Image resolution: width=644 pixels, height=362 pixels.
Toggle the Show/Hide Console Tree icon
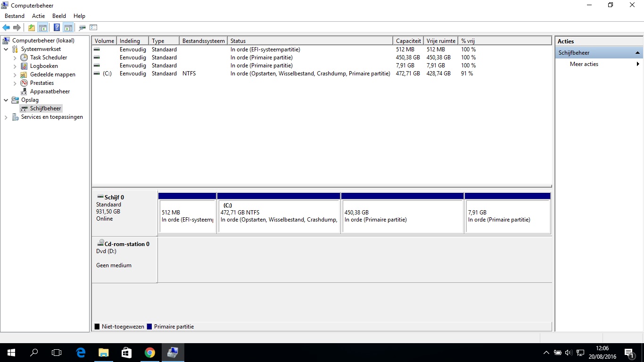(43, 28)
